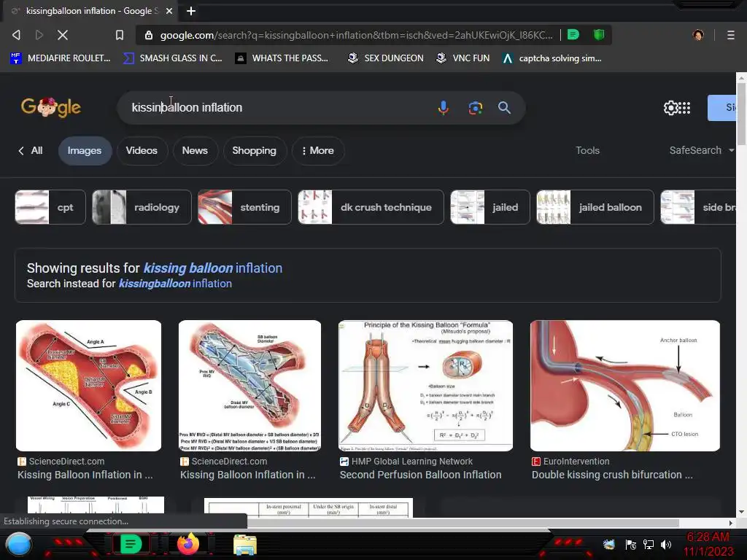Viewport: 747px width, 560px height.
Task: Launch Firefox from the taskbar
Action: click(x=188, y=544)
